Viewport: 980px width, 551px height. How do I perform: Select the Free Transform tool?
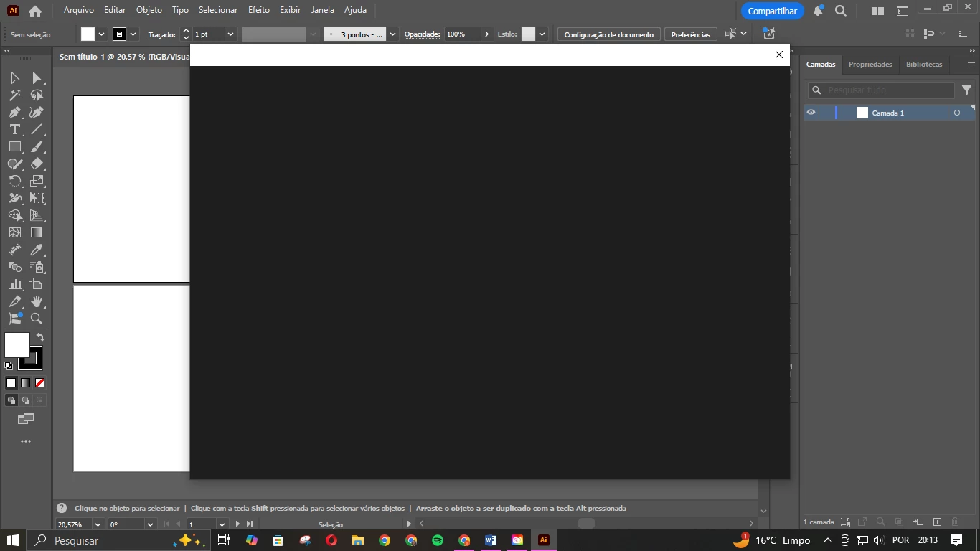pyautogui.click(x=37, y=198)
